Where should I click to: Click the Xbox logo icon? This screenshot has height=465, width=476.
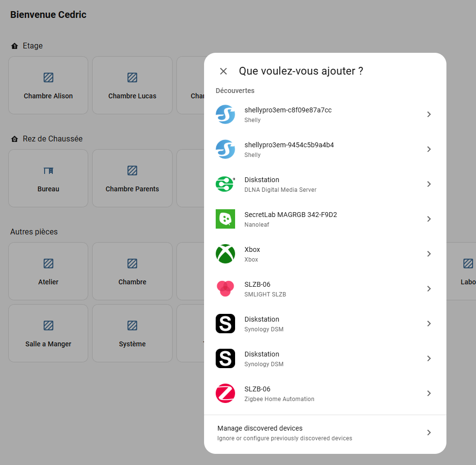225,254
